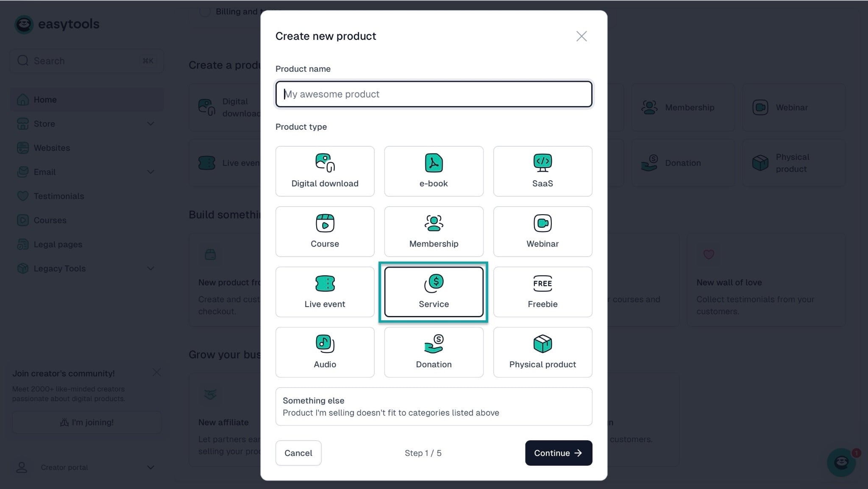This screenshot has width=868, height=489.
Task: Open the New wall of love card
Action: [x=766, y=280]
